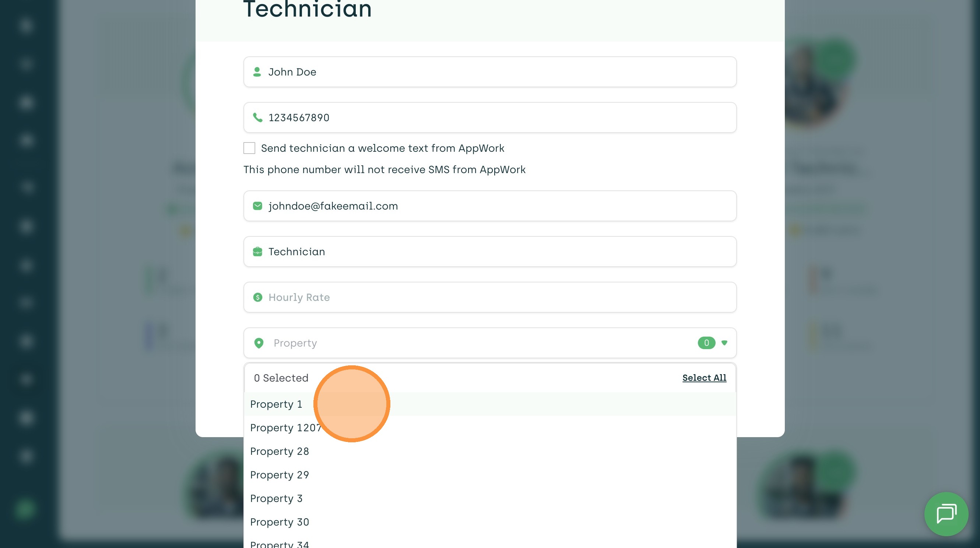Enable the welcome text checkbox
This screenshot has width=980, height=548.
(249, 148)
